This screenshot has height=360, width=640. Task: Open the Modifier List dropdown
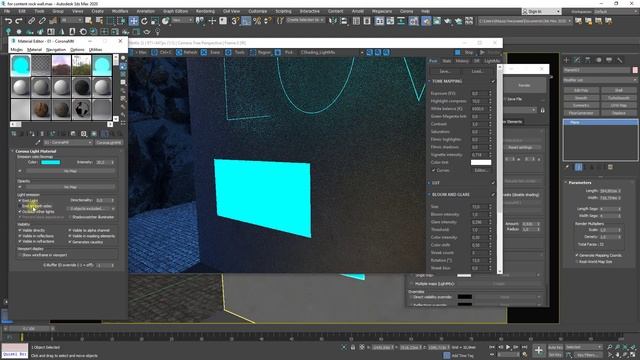(x=600, y=80)
